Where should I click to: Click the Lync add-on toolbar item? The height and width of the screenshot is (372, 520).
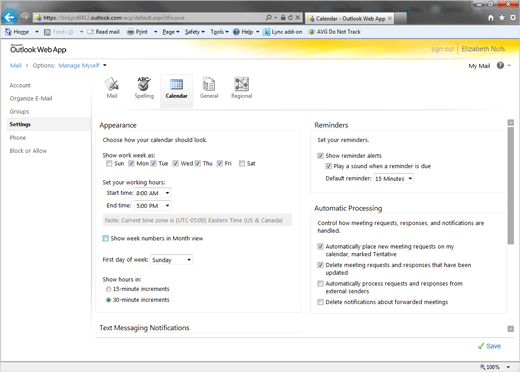[283, 32]
